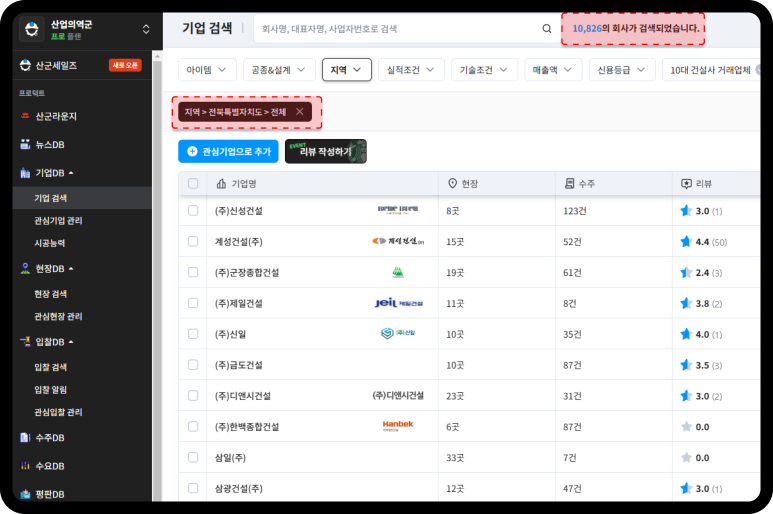Image resolution: width=773 pixels, height=514 pixels.
Task: Click the 수주 column document icon
Action: click(x=569, y=183)
